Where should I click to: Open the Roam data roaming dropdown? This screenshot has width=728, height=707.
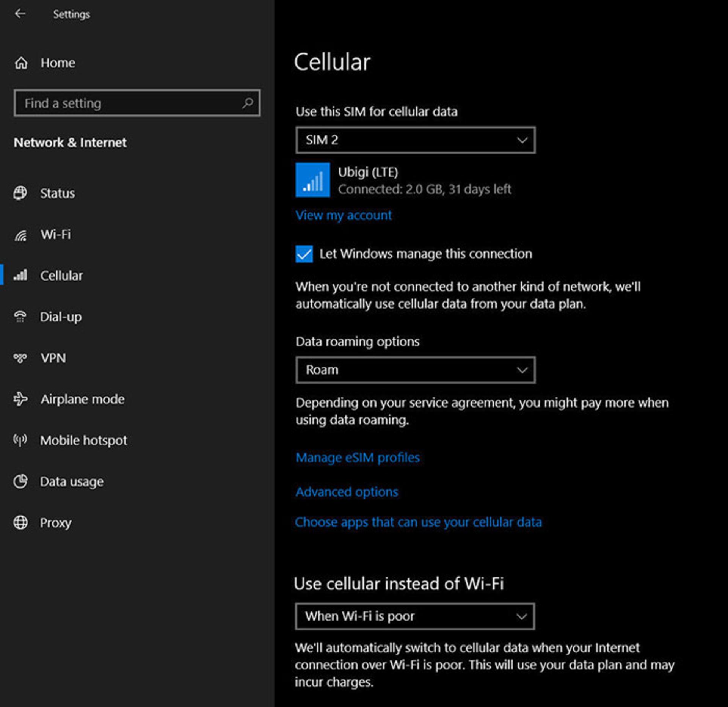tap(415, 370)
